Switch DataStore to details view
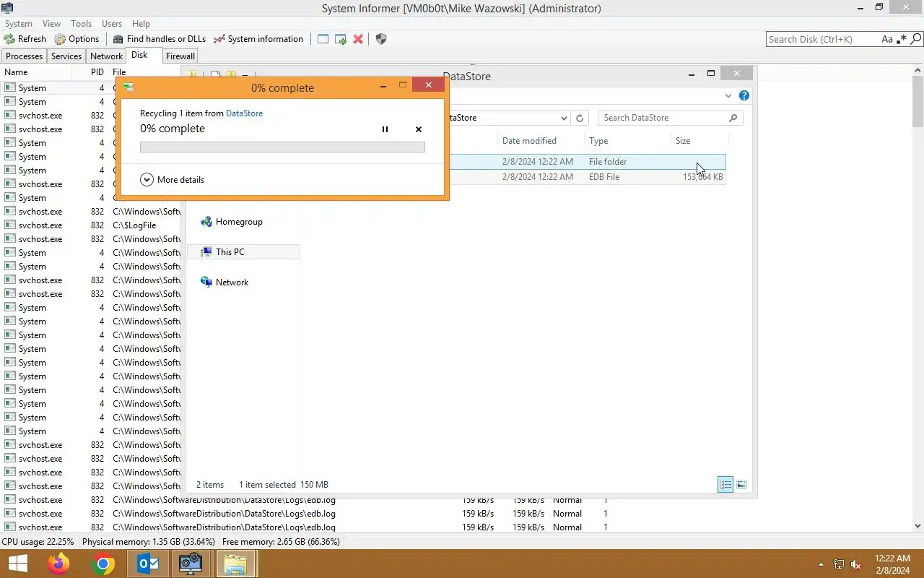 tap(725, 485)
